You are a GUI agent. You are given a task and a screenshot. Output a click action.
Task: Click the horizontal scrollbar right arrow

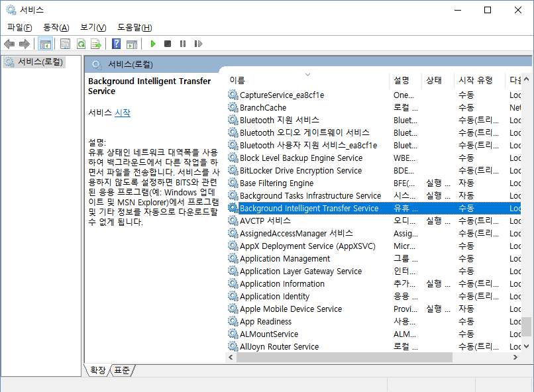click(515, 357)
